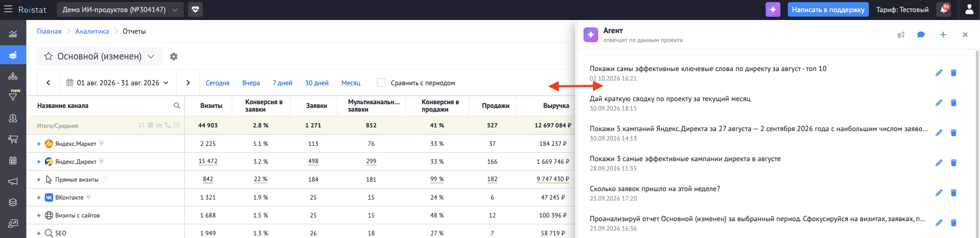Screen dimensions: 980x238
Task: Select the 'Вчера' period tab
Action: (251, 83)
